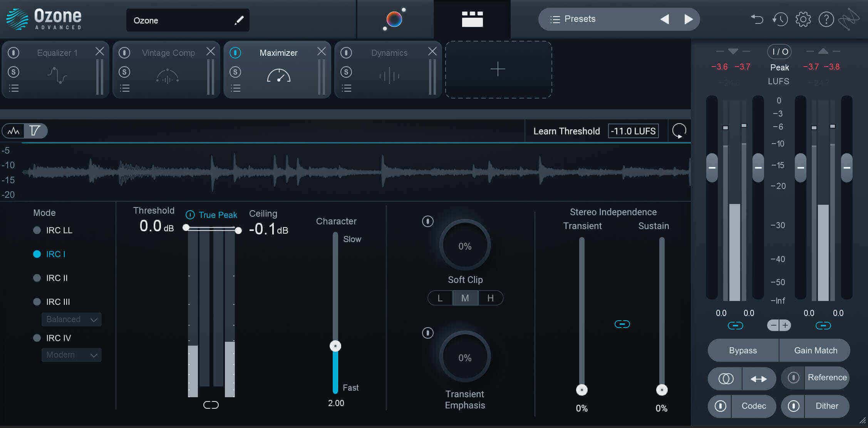The height and width of the screenshot is (428, 868).
Task: Open Maximizer module presets list
Action: 235,88
